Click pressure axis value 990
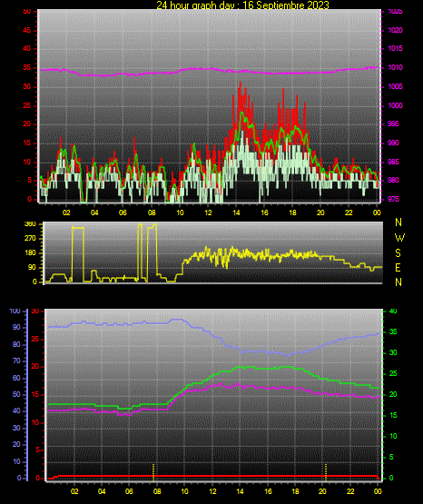Image resolution: width=423 pixels, height=504 pixels. pos(393,143)
